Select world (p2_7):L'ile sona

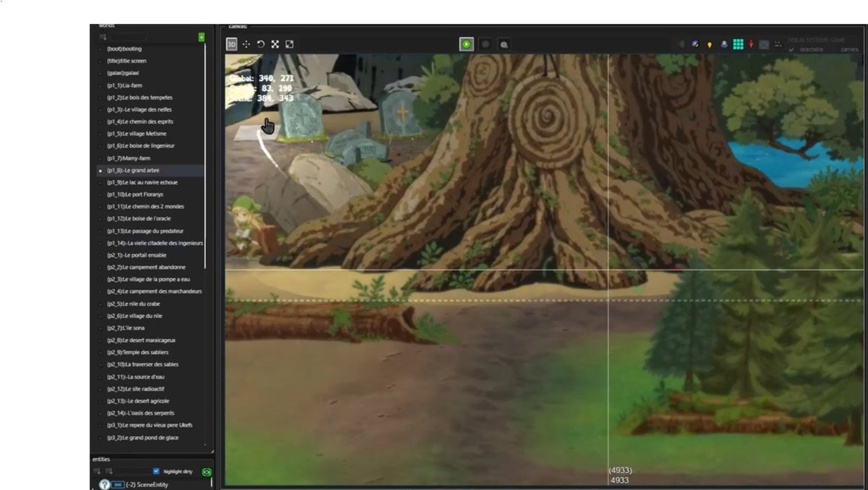(151, 327)
